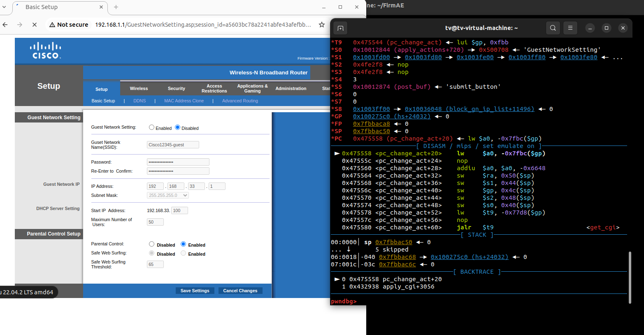
Task: Click the 0x100275c0 (hs+24032) GP address
Action: (392, 116)
